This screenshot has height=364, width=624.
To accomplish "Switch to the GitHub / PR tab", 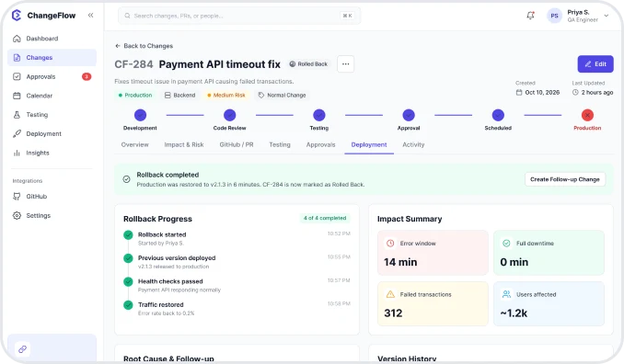I will pos(237,145).
